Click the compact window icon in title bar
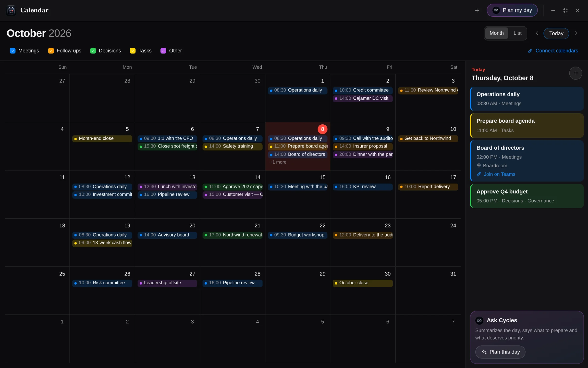 (565, 10)
